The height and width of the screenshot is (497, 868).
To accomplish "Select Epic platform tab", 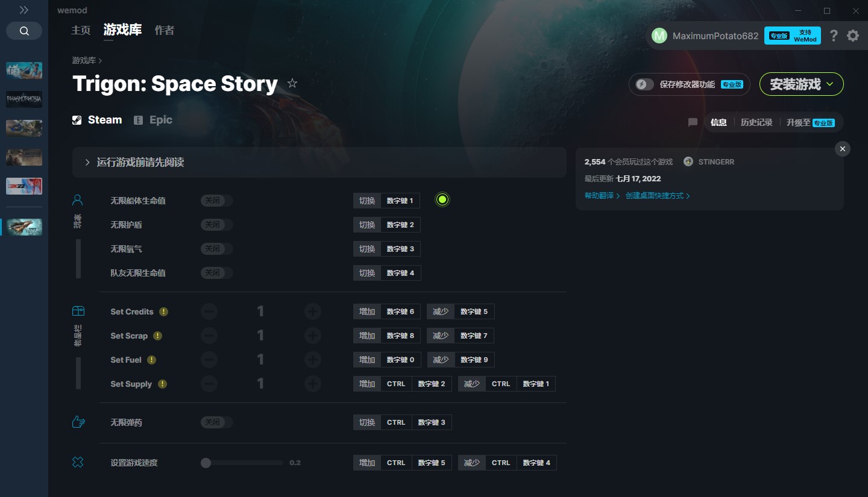I will pos(153,120).
